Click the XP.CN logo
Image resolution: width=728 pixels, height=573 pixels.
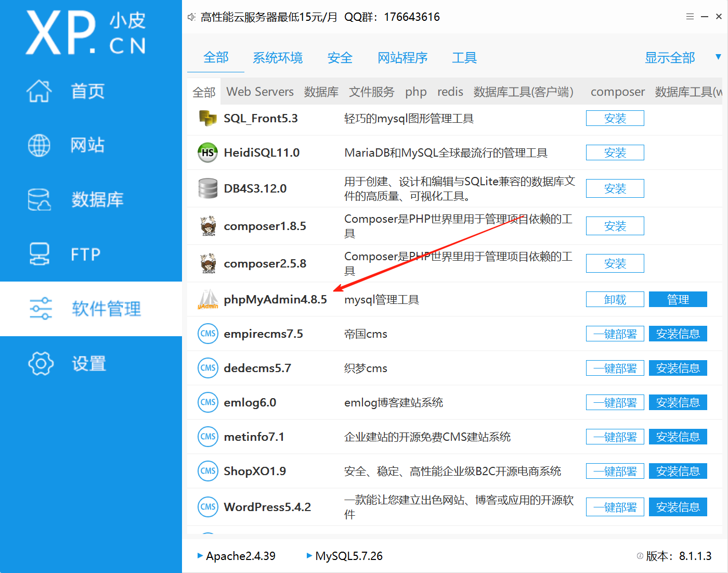[86, 32]
